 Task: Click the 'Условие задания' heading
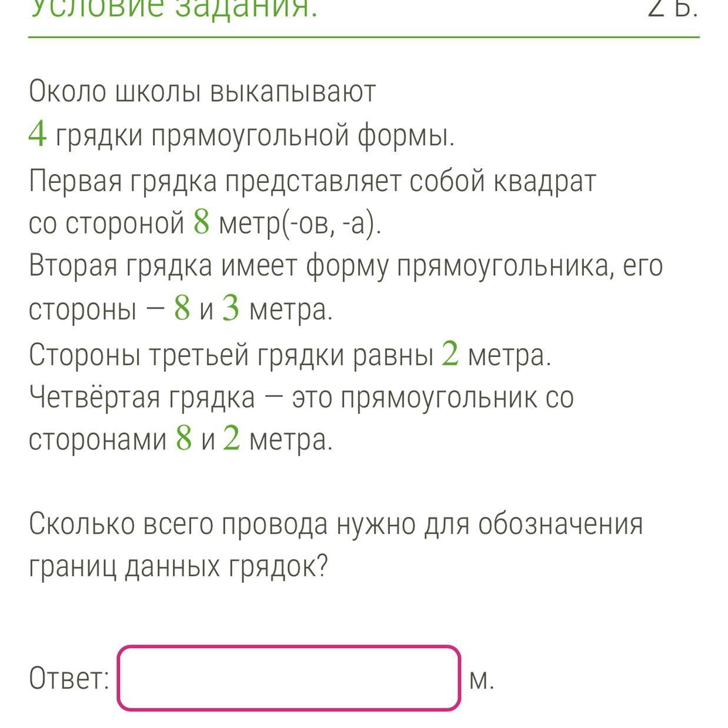[173, 8]
